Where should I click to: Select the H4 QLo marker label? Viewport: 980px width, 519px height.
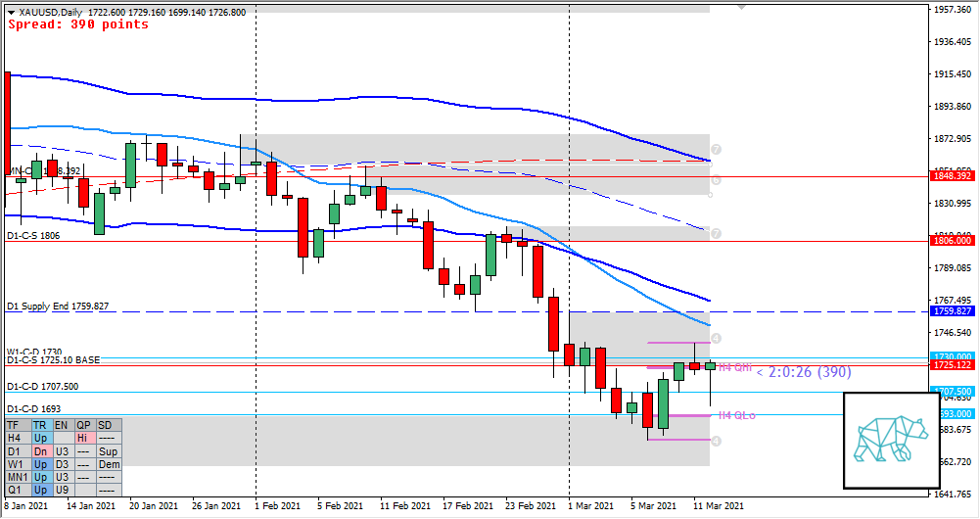[x=736, y=415]
